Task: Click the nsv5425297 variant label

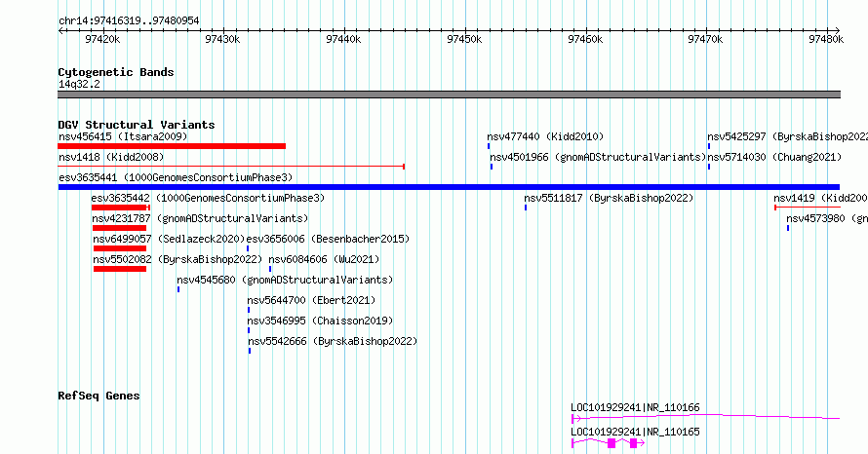Action: tap(787, 136)
